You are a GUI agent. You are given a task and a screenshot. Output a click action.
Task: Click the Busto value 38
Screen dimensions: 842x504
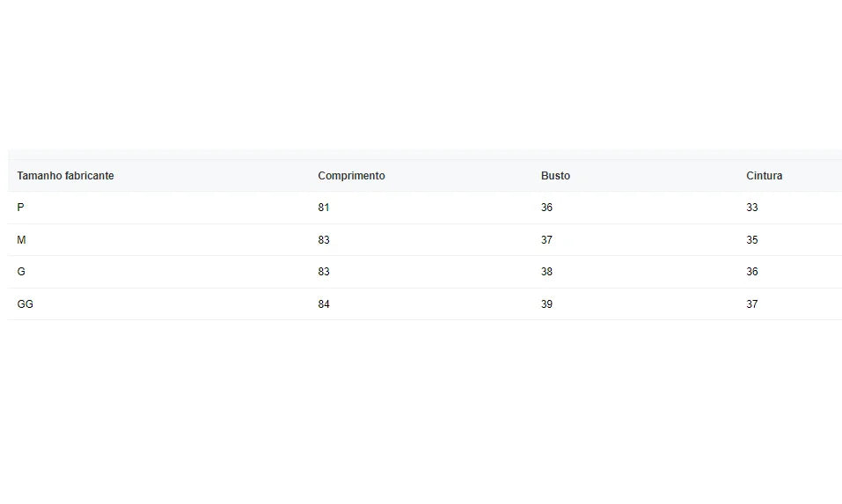(546, 272)
